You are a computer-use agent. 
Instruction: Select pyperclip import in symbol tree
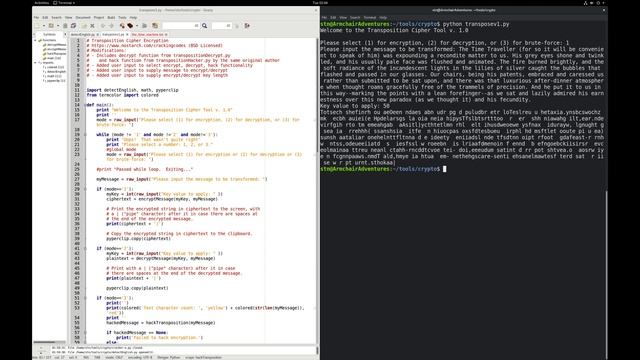[x=54, y=81]
